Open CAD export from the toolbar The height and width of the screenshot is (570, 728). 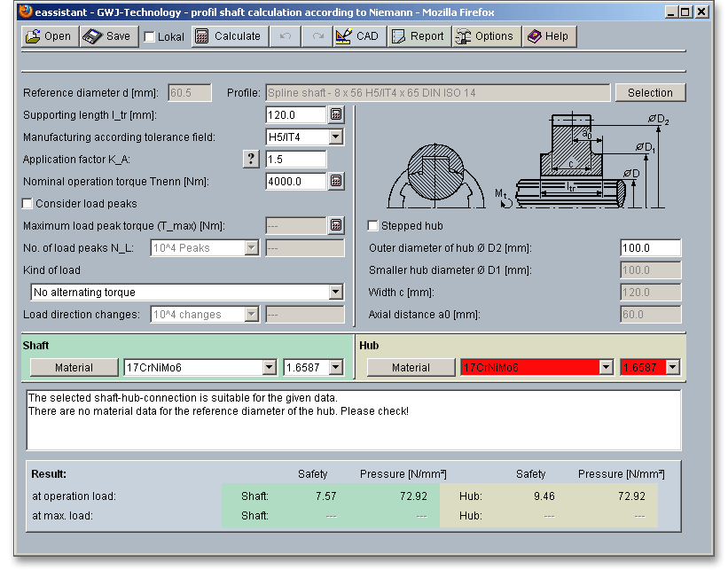357,36
